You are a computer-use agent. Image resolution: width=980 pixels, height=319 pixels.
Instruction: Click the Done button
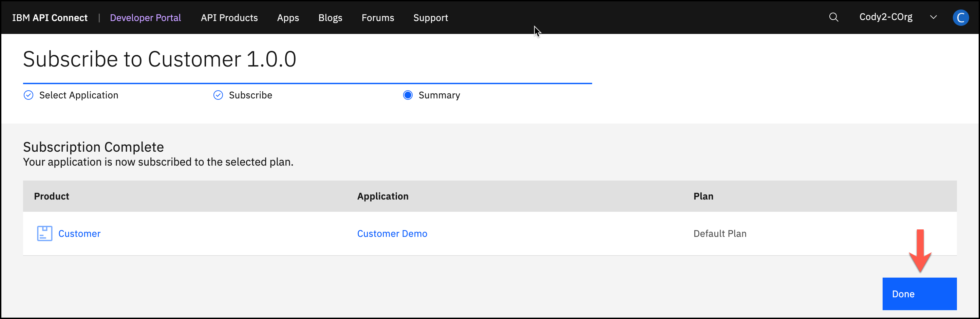(919, 294)
